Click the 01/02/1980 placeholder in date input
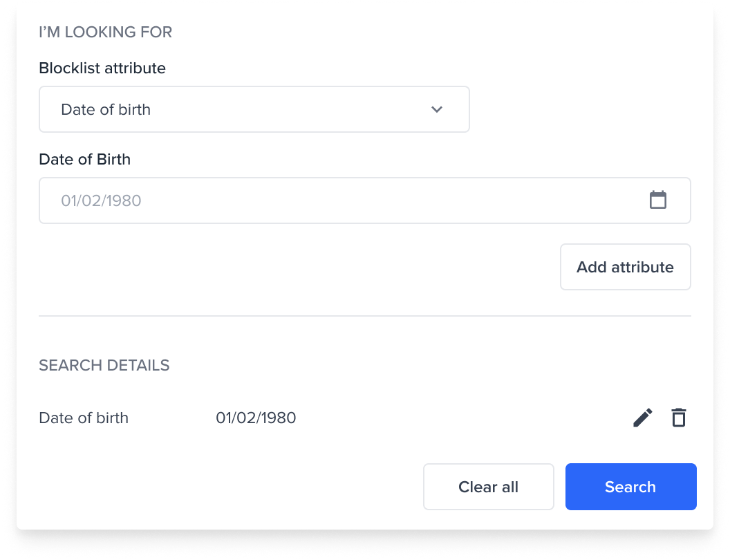730x560 pixels. (x=101, y=200)
